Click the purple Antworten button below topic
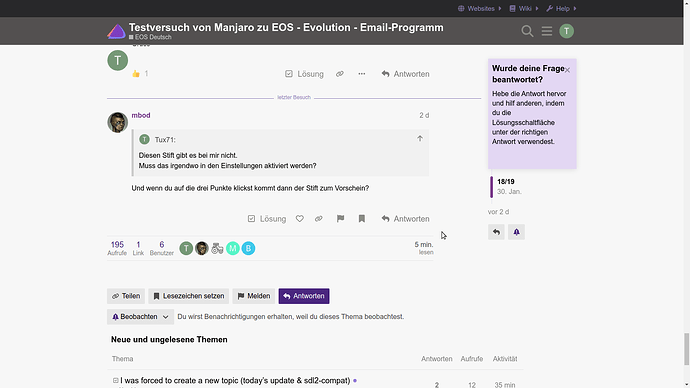This screenshot has width=690, height=388. pos(304,296)
